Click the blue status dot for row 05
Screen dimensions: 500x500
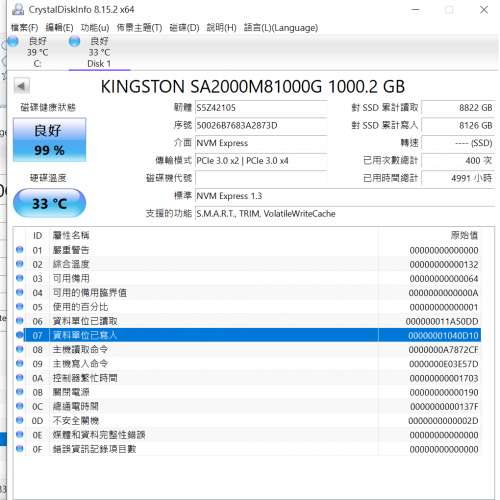[20, 306]
